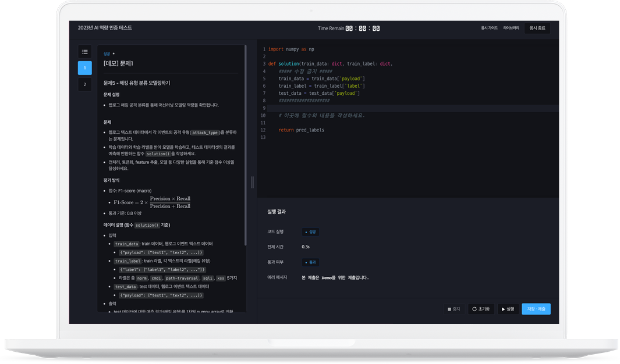Click the attack_type inline code tag
This screenshot has height=364, width=620.
(205, 133)
